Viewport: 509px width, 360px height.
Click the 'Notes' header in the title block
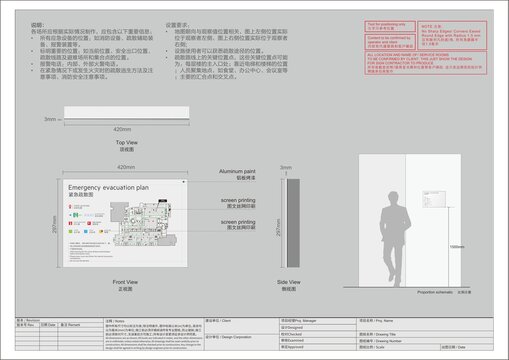coord(115,321)
